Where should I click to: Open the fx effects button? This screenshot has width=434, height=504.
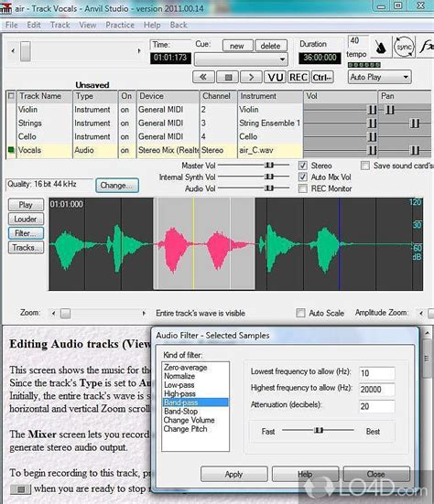click(426, 47)
